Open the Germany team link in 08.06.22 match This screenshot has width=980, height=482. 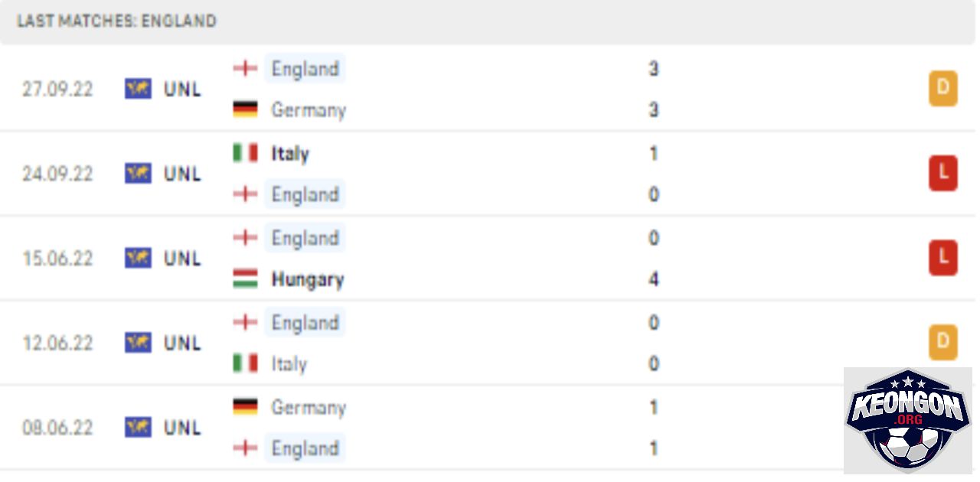[x=309, y=408]
